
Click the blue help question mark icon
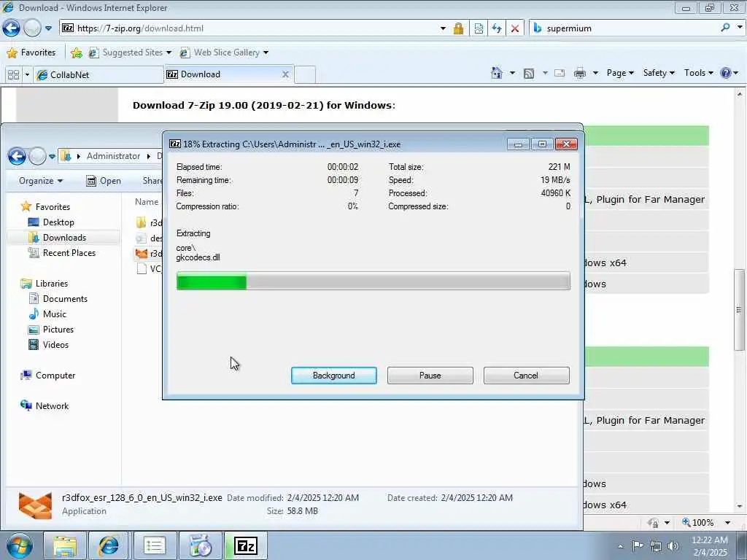coord(726,73)
